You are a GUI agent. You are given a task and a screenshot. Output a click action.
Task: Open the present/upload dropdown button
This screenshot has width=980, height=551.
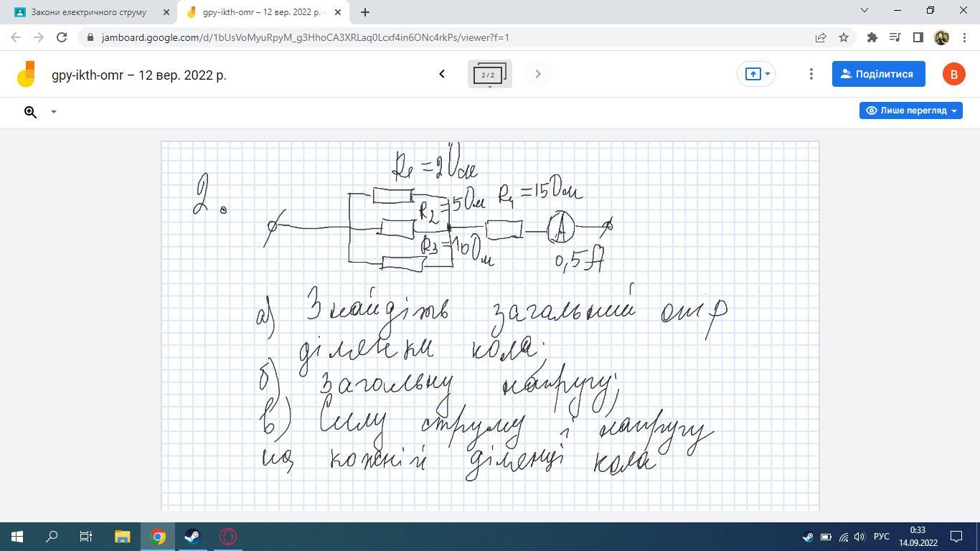point(756,74)
